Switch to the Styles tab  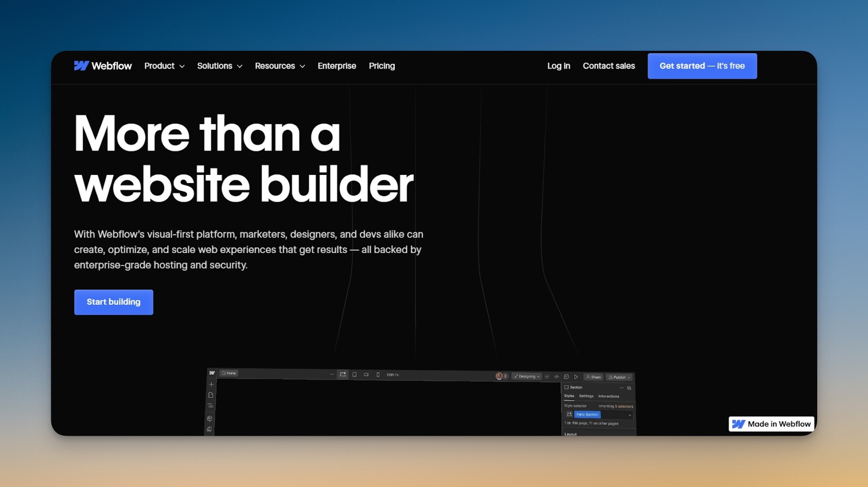(x=569, y=396)
